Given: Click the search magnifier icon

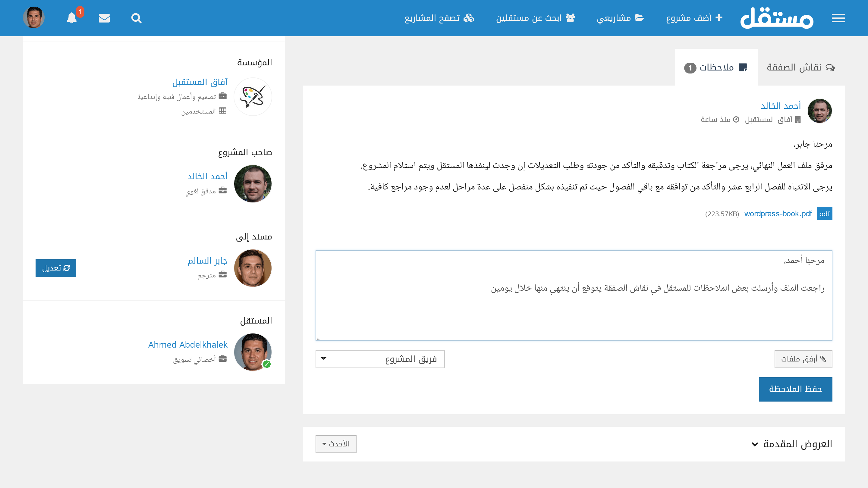Looking at the screenshot, I should 136,18.
